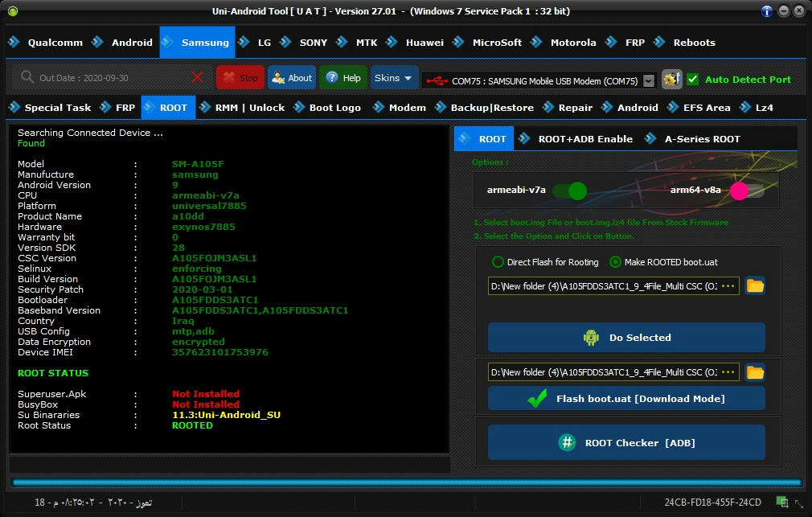
Task: Browse for boot.uat using second folder icon
Action: coord(755,372)
